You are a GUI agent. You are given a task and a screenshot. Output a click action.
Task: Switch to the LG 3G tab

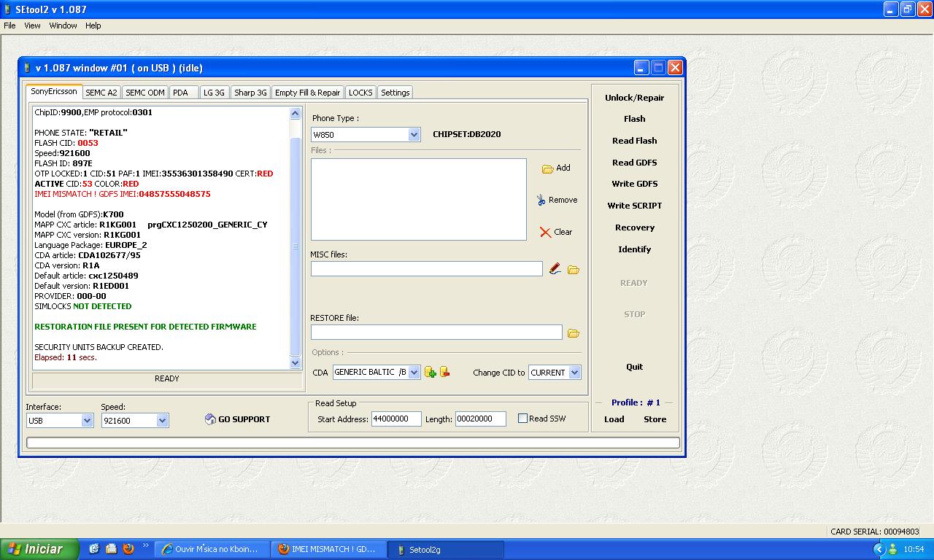point(214,93)
